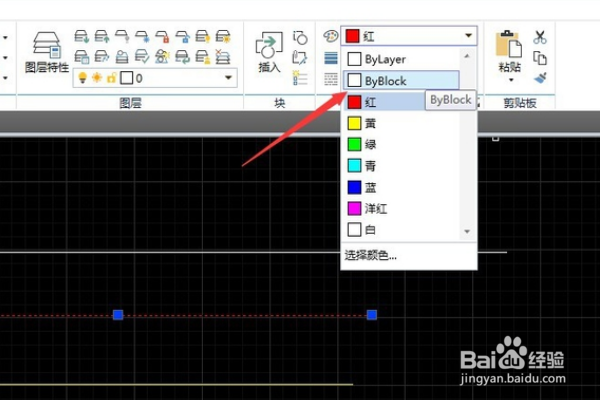This screenshot has width=600, height=400.
Task: Click the Insert block (插入) button
Action: pyautogui.click(x=269, y=52)
